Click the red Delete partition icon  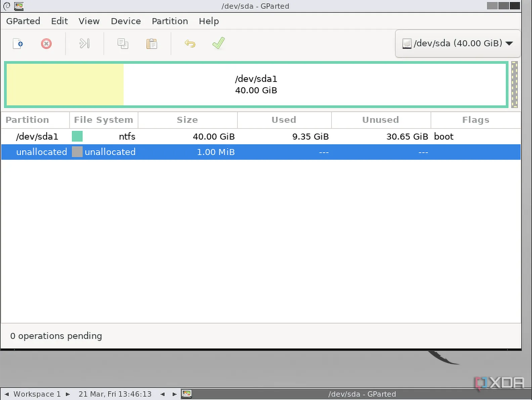[x=46, y=44]
